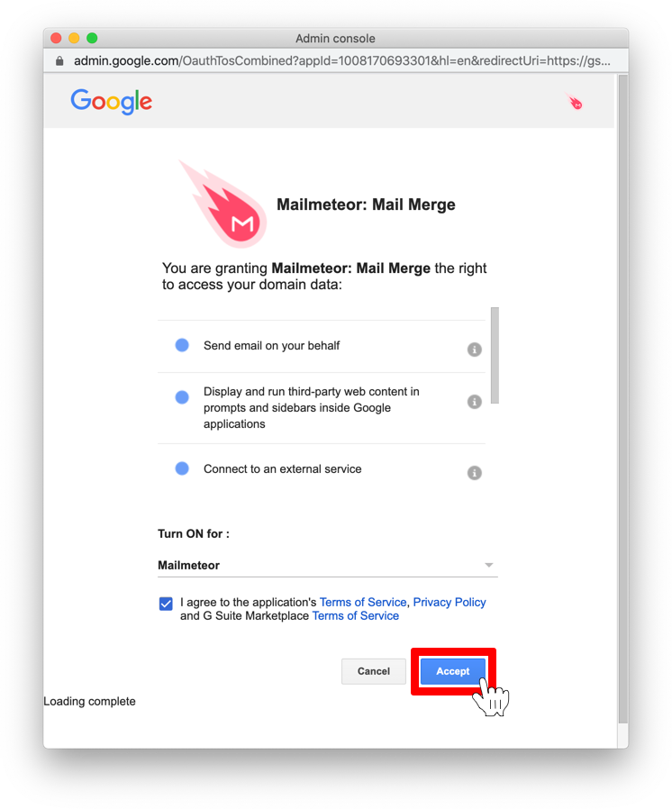Click the lock icon in address bar

pyautogui.click(x=59, y=61)
